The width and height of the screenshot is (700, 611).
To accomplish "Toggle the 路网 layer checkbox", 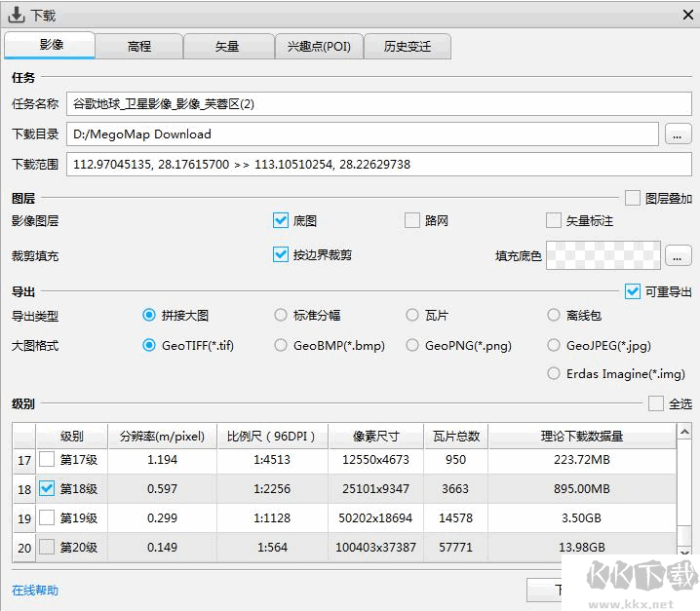I will (412, 221).
